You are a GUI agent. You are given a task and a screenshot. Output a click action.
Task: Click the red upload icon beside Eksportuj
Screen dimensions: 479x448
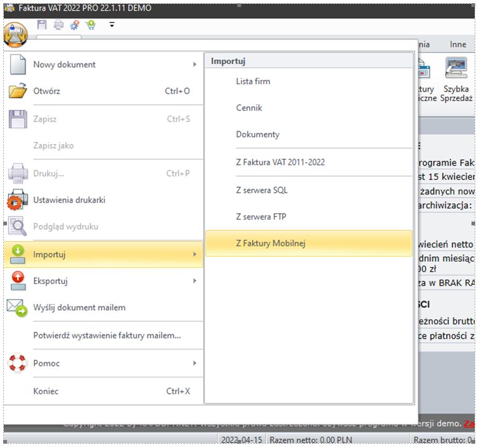(18, 281)
